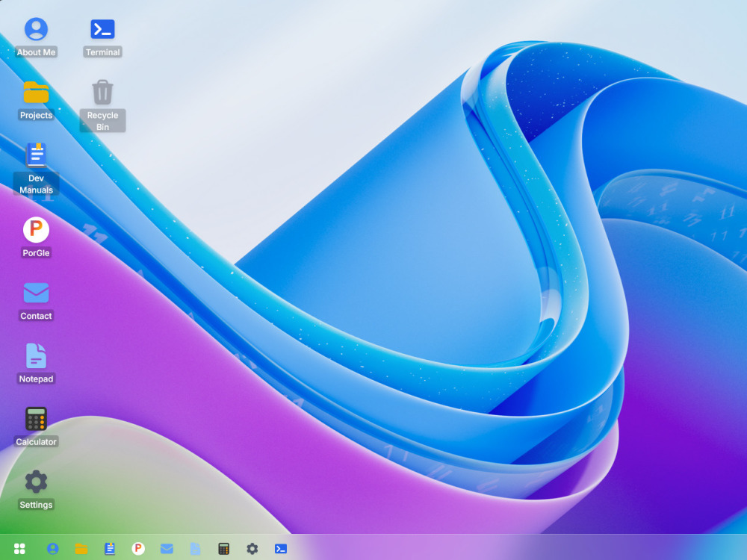
Task: Click the calculator taskbar icon
Action: (x=224, y=549)
